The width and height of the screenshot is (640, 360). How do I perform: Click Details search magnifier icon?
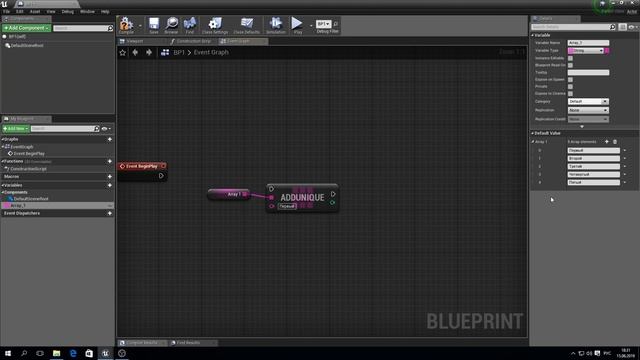coord(612,27)
